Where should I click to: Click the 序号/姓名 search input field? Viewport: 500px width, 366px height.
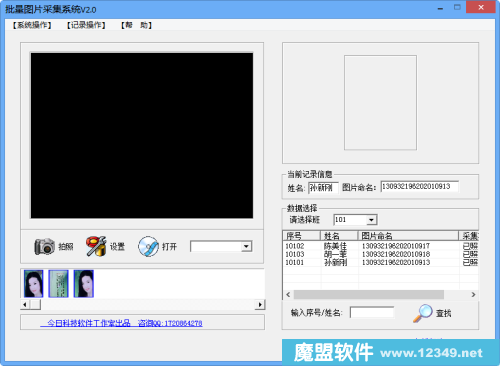pyautogui.click(x=372, y=313)
